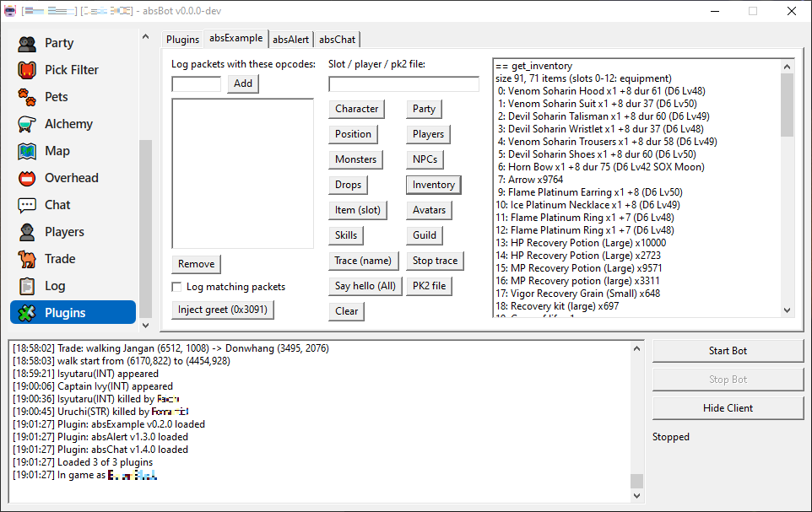Select the Trade camel icon
Viewport: 812px width, 512px height.
pyautogui.click(x=27, y=259)
